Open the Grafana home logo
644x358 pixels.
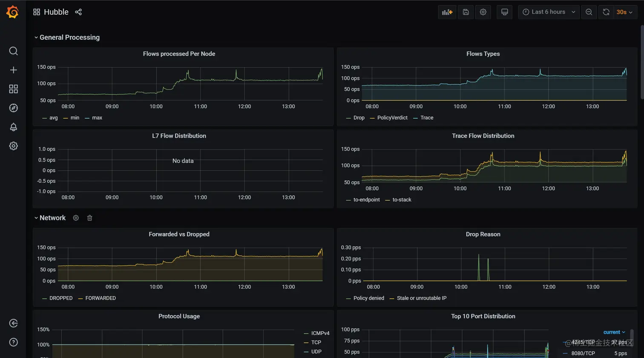(x=13, y=12)
